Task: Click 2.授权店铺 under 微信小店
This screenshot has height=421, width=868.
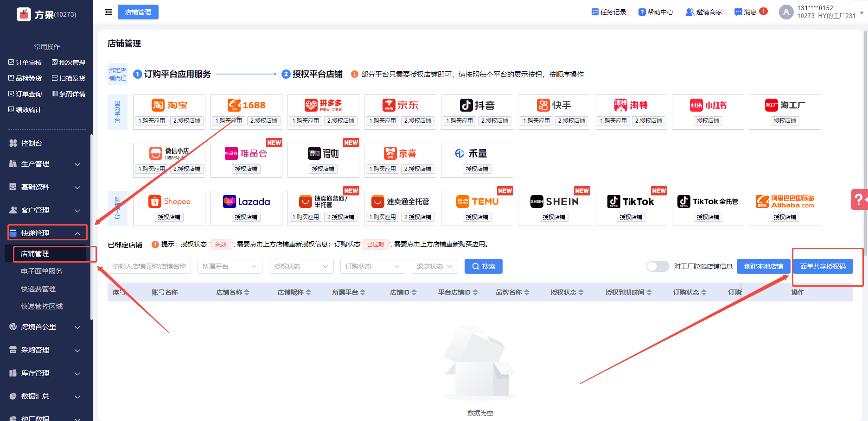Action: click(187, 169)
